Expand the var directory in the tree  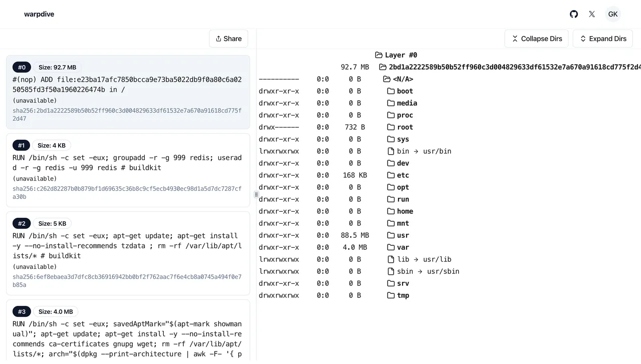[x=403, y=247]
